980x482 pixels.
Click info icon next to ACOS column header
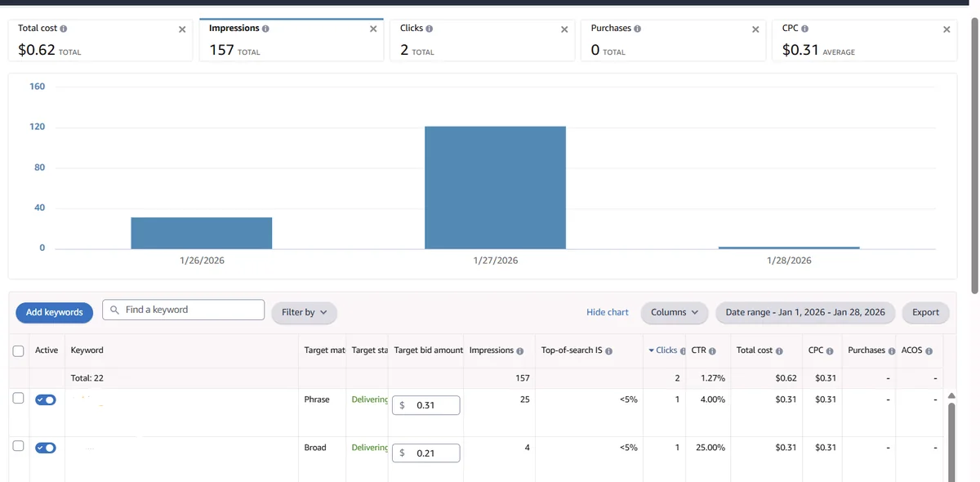[929, 350]
